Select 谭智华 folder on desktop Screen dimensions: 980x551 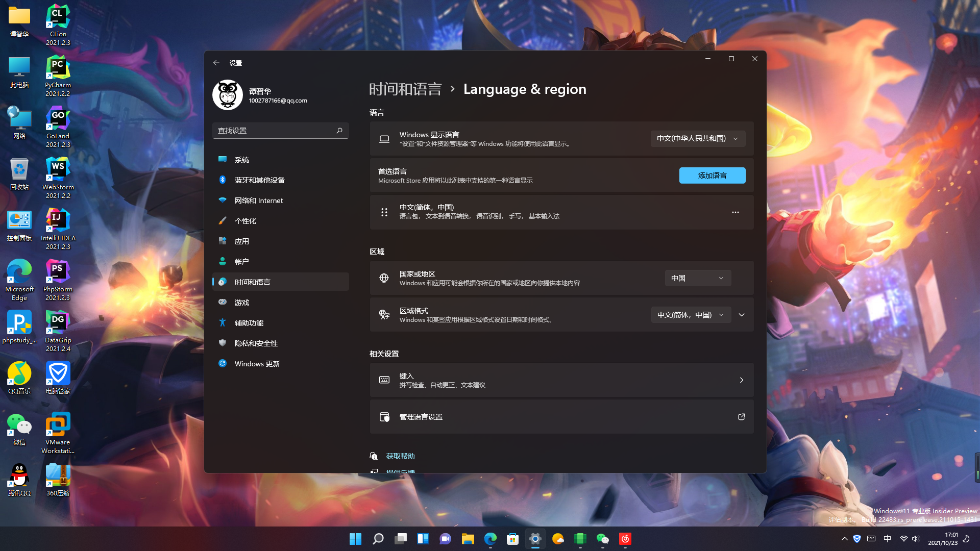[x=19, y=22]
